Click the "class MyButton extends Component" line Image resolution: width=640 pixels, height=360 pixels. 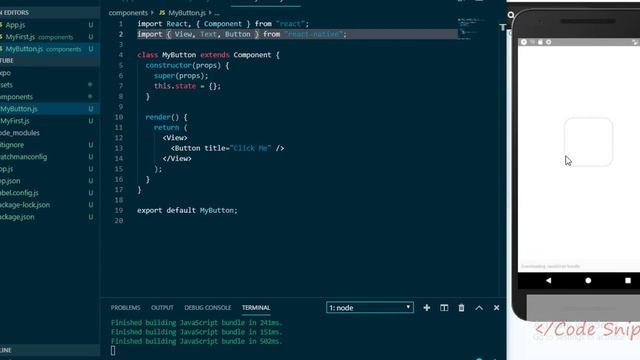pos(208,55)
